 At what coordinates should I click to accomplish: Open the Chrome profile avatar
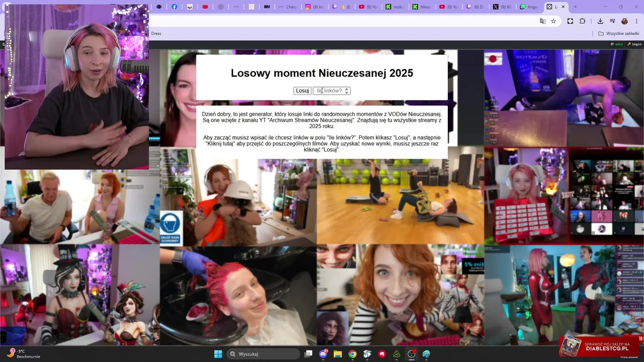click(x=624, y=21)
